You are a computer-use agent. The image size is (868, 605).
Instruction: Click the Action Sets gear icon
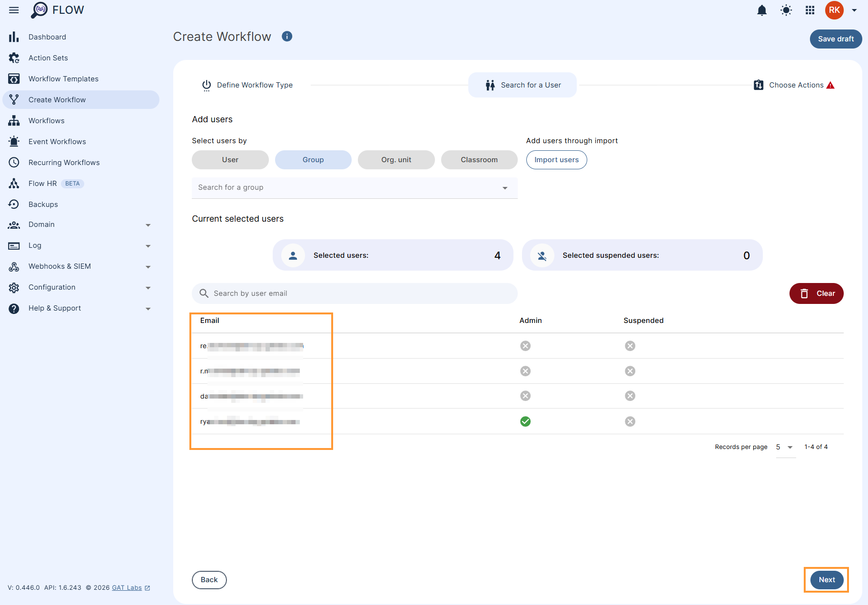point(14,58)
